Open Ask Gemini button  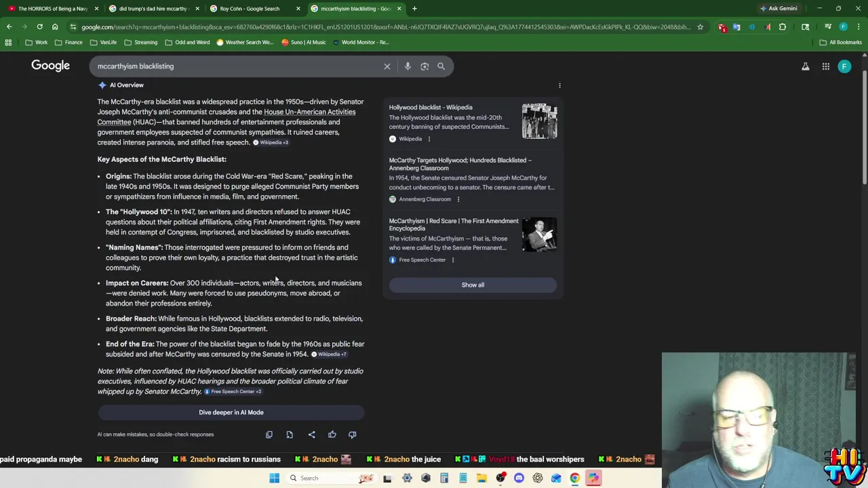coord(778,9)
